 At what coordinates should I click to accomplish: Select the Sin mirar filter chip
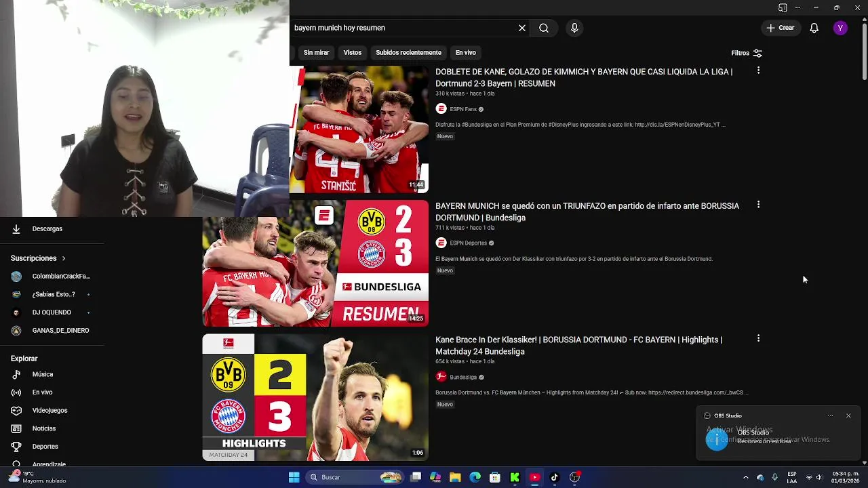coord(316,53)
